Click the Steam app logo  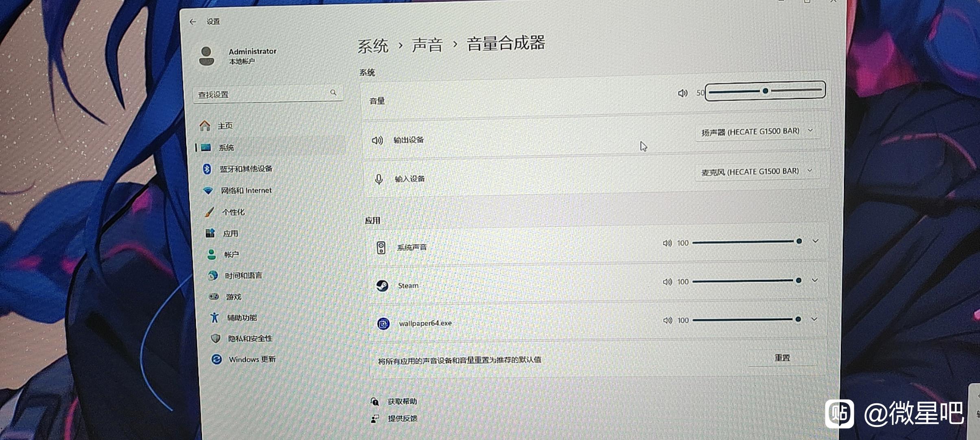[x=382, y=286]
